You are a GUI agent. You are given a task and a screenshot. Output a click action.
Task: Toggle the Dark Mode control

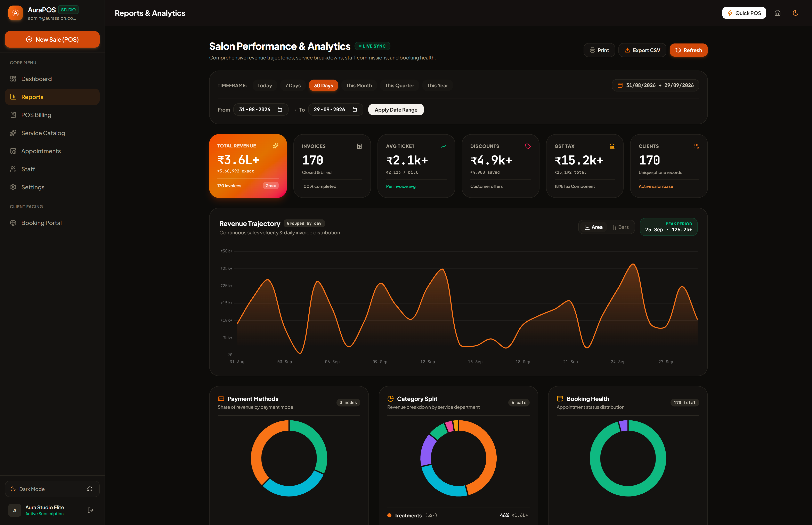tap(52, 489)
